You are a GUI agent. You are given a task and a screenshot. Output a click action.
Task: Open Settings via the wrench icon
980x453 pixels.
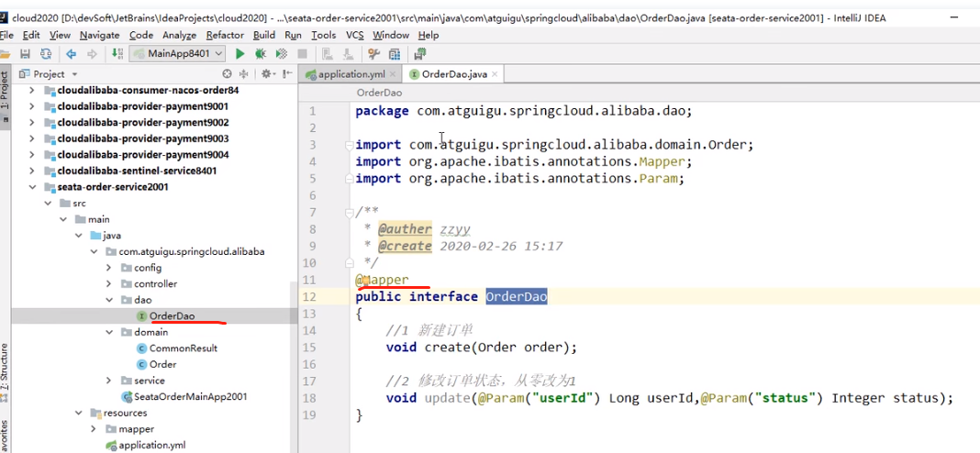pyautogui.click(x=373, y=54)
